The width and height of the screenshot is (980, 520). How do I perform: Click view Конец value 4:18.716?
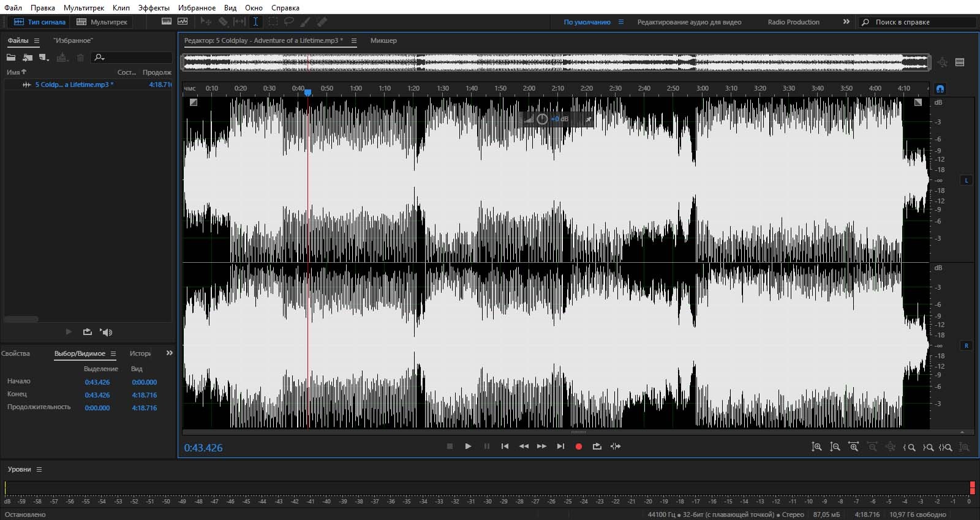click(x=145, y=395)
